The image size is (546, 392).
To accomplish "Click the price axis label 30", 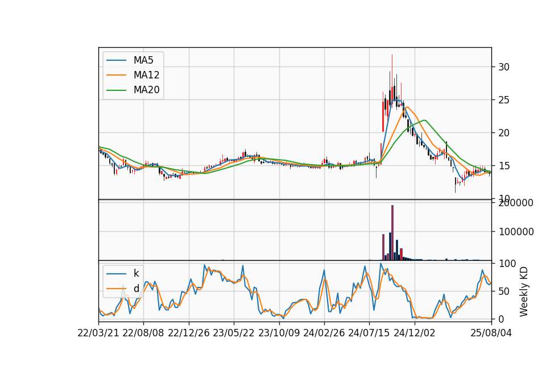I will 504,67.
